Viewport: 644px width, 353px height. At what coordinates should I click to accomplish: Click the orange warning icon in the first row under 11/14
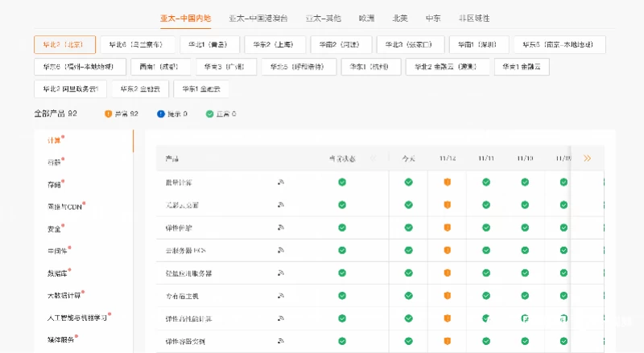tap(447, 183)
